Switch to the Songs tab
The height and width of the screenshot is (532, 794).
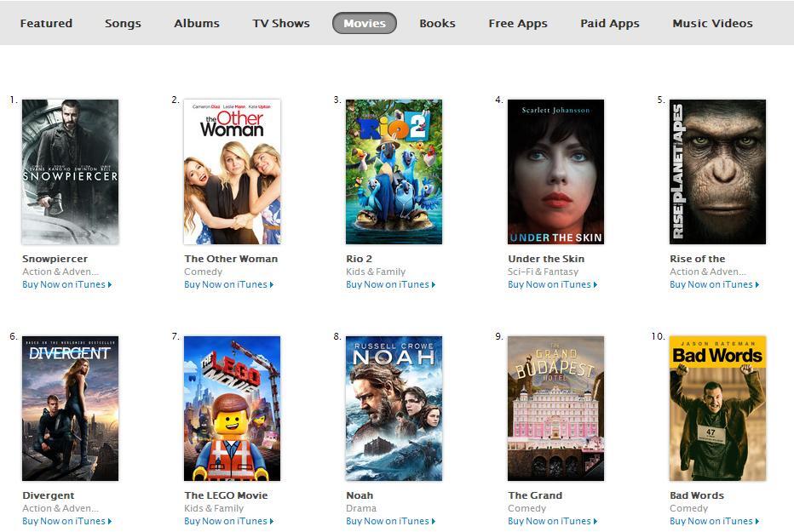coord(123,23)
